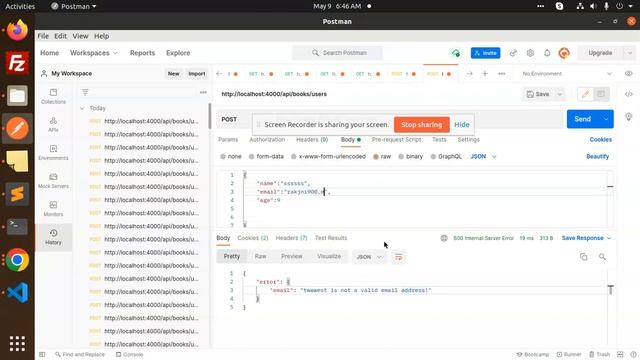This screenshot has width=640, height=360.
Task: Launch Firefox from the dock
Action: [x=17, y=31]
